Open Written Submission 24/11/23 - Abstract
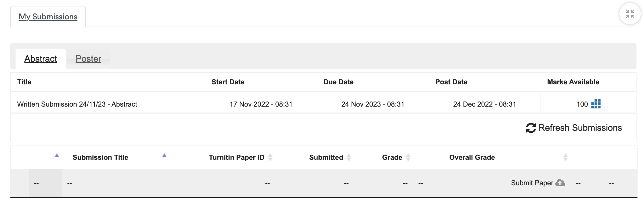Screen dimensions: 644x203 pos(77,104)
